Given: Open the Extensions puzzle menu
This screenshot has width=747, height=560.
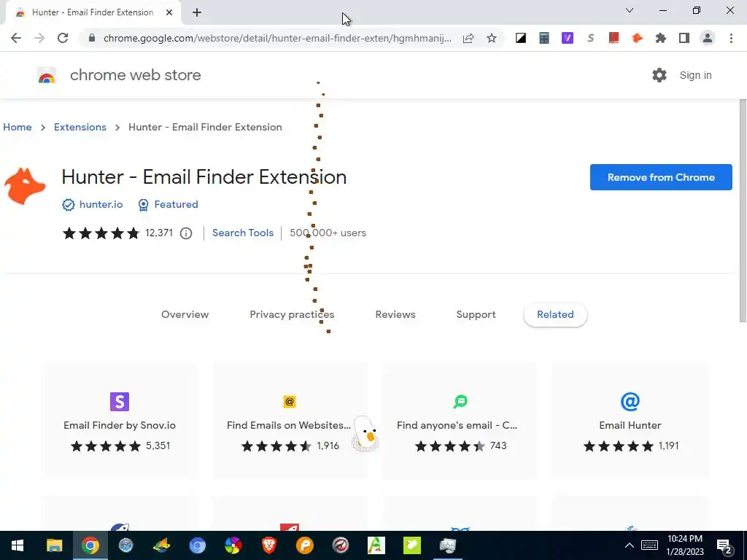Looking at the screenshot, I should [x=660, y=38].
